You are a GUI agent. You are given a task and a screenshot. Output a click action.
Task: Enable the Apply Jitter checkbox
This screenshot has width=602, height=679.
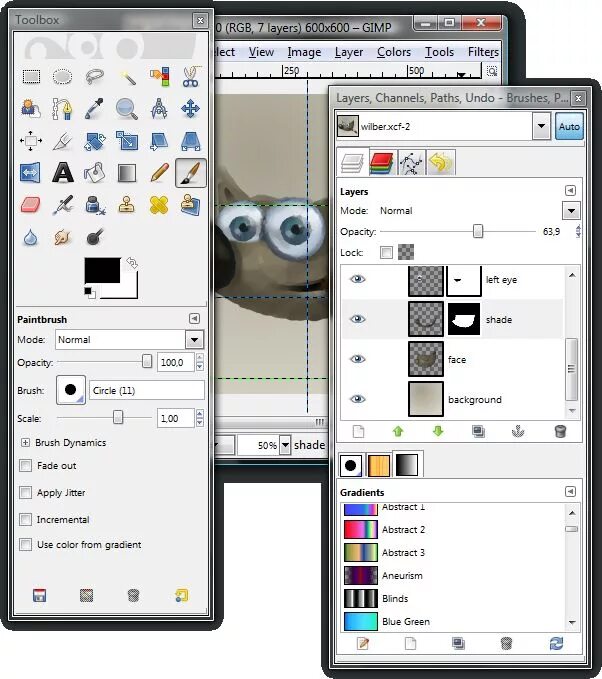(26, 492)
